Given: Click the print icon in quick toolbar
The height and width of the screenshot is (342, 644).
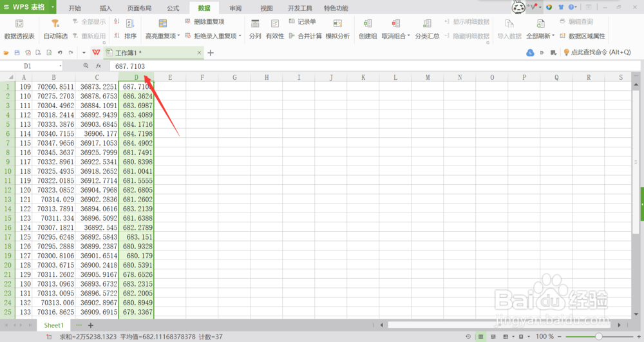Looking at the screenshot, I should tap(38, 53).
